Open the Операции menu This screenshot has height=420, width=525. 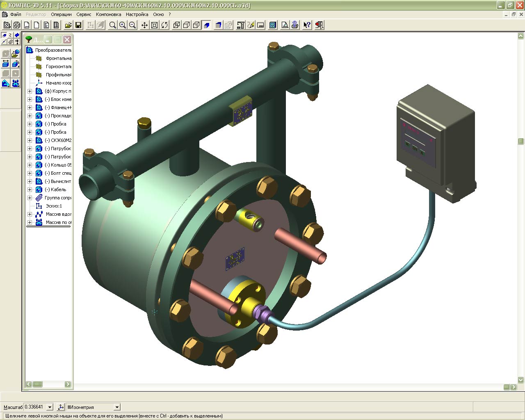[61, 14]
